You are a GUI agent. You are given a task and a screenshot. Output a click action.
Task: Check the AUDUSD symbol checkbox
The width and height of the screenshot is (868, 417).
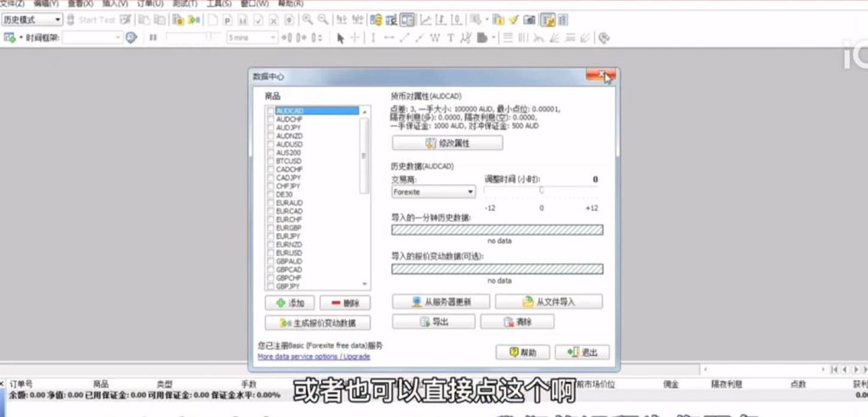point(270,144)
